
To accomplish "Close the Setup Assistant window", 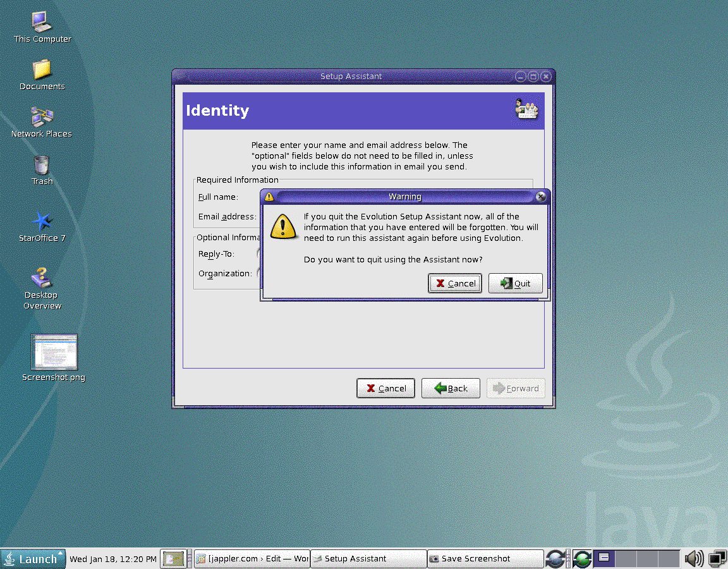I will point(546,76).
